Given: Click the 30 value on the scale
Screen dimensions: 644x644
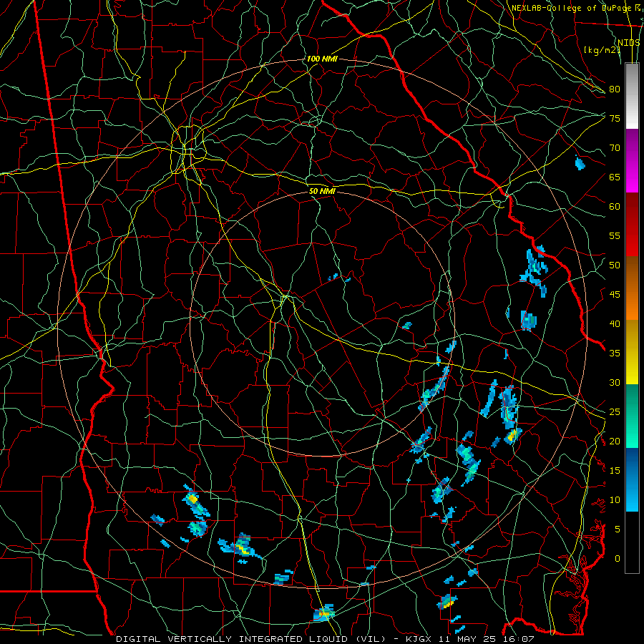Looking at the screenshot, I should (615, 382).
